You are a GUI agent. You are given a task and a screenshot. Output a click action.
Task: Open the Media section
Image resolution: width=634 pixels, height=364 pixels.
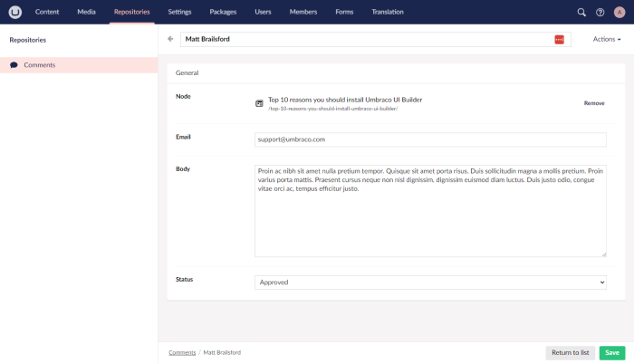coord(87,12)
